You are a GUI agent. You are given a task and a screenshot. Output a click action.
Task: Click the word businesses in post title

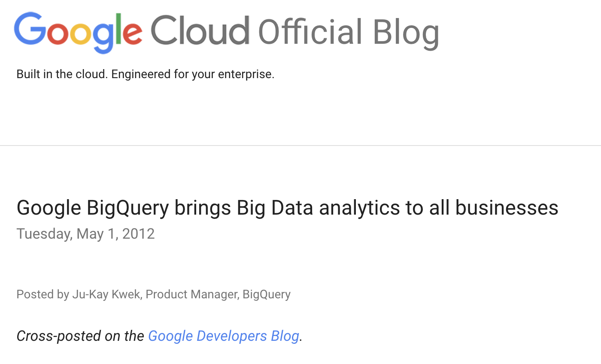click(x=507, y=208)
